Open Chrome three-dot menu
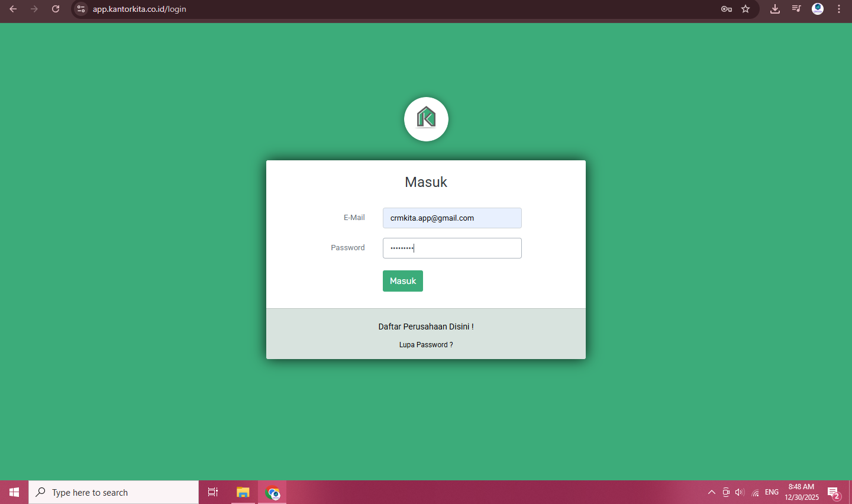The image size is (852, 504). point(839,9)
